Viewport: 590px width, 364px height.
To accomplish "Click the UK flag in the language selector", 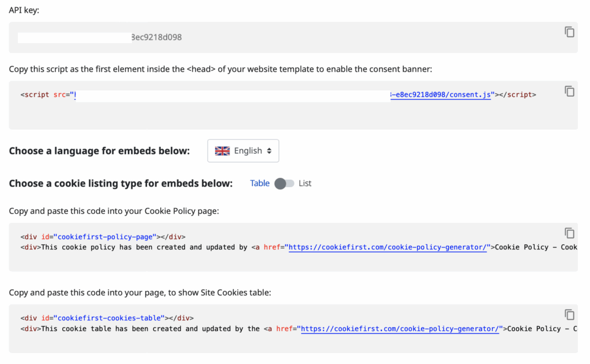I will pyautogui.click(x=222, y=151).
